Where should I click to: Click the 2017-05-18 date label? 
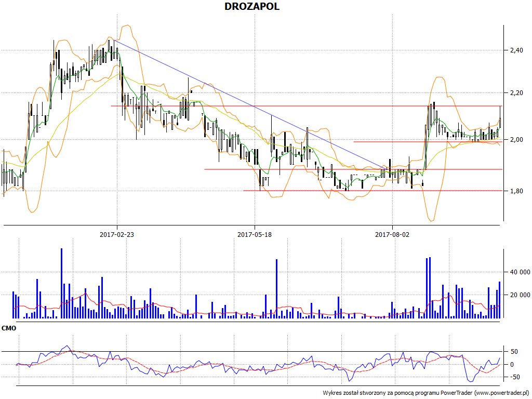point(255,234)
